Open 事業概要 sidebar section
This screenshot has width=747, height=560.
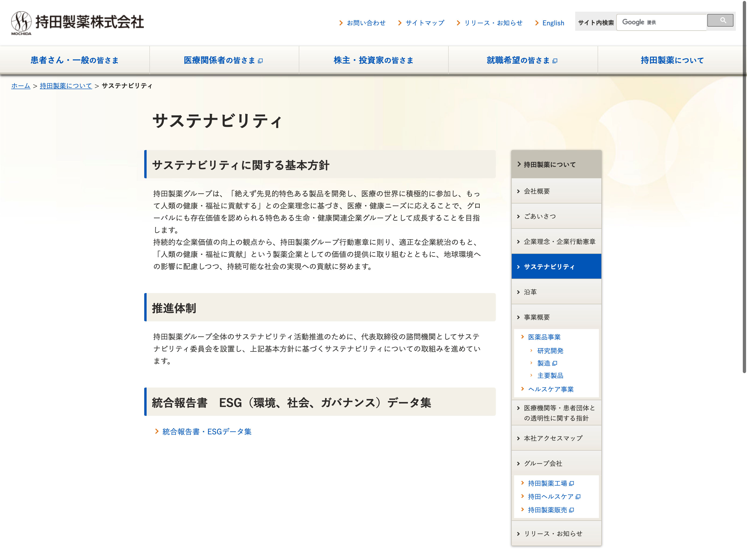coord(537,317)
